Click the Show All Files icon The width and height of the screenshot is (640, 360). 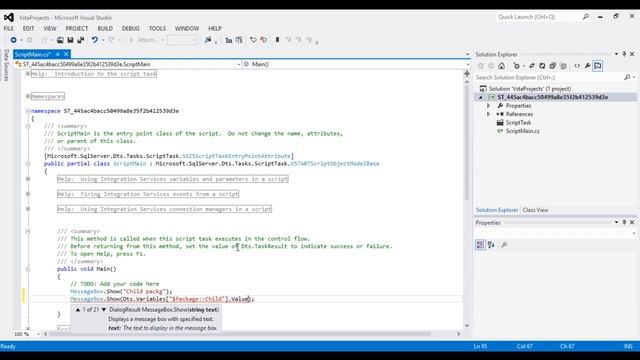point(564,66)
